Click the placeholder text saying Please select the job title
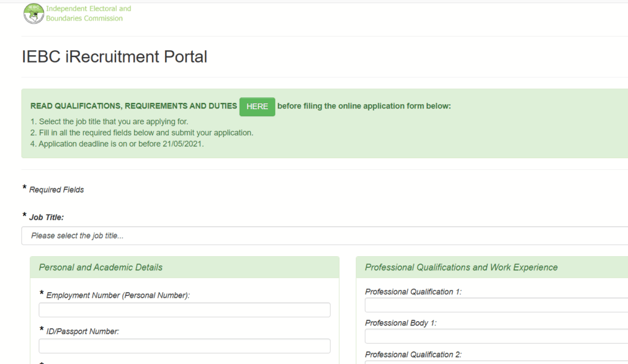The height and width of the screenshot is (364, 628). (x=75, y=235)
